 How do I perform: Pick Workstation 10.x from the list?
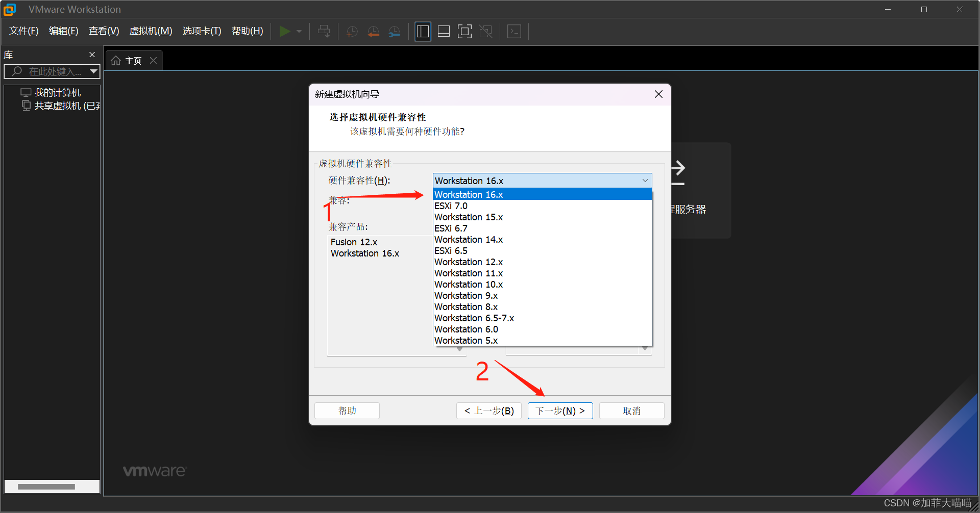[x=542, y=284]
